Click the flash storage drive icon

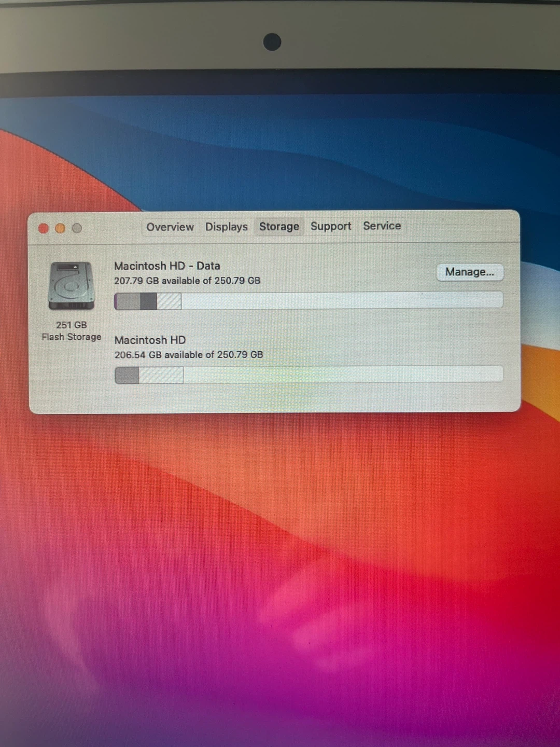coord(72,286)
